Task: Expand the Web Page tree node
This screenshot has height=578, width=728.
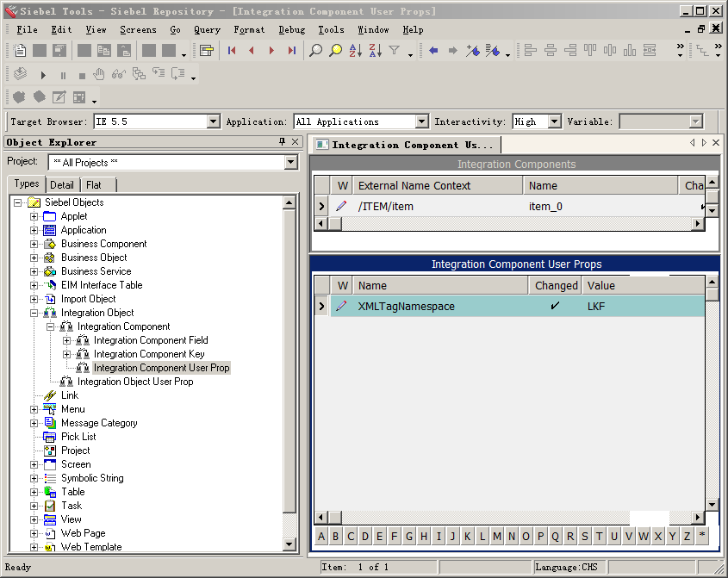Action: pos(34,533)
